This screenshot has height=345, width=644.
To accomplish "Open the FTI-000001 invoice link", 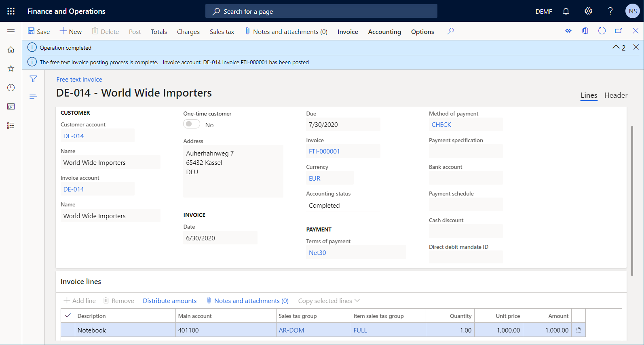I will (x=324, y=151).
